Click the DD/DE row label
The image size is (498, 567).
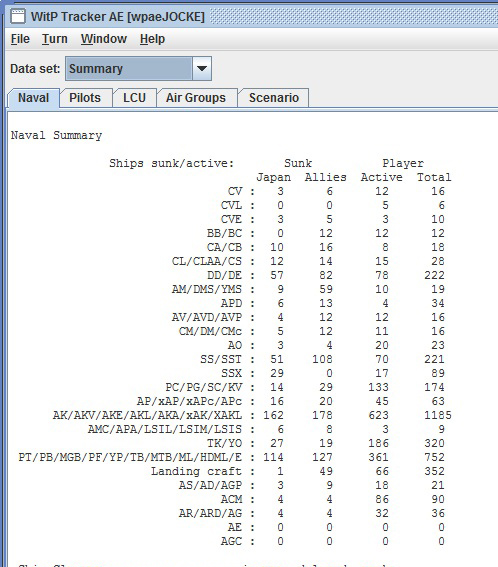224,275
